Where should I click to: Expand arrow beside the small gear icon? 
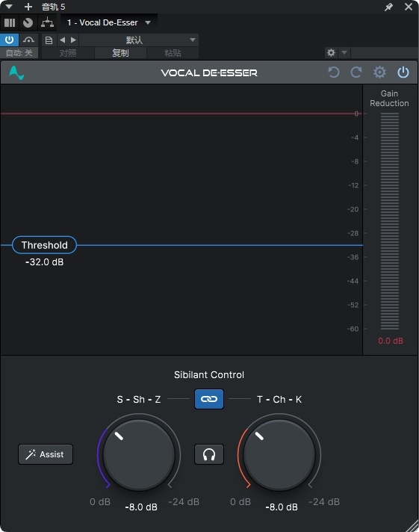pyautogui.click(x=344, y=52)
